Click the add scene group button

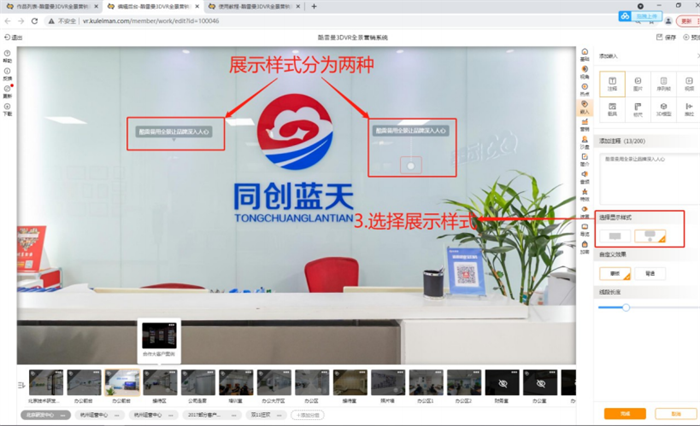[x=308, y=415]
